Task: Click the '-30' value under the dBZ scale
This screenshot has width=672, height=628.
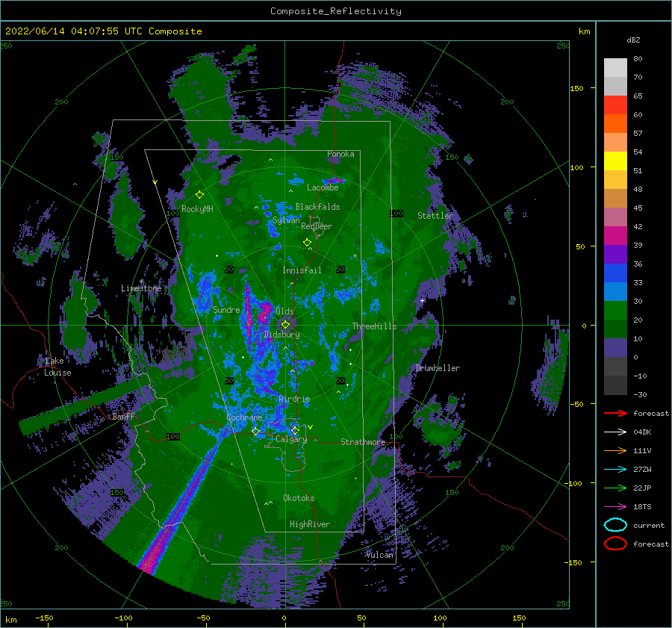Action: tap(641, 394)
